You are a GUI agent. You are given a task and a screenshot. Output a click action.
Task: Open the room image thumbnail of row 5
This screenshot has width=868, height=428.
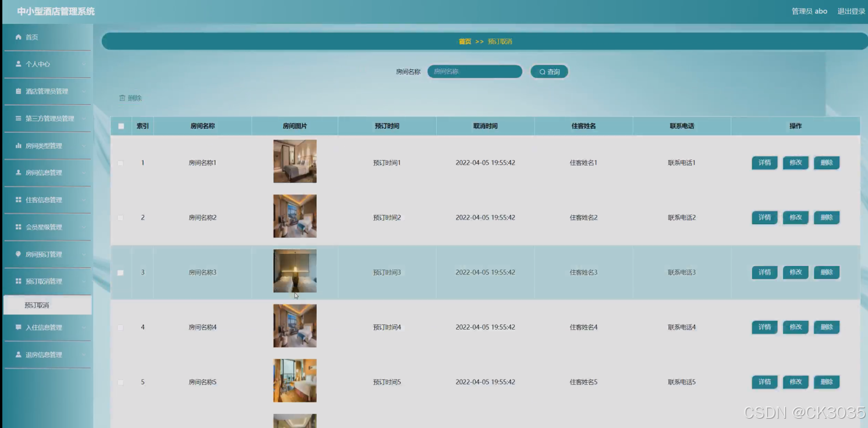pos(295,380)
